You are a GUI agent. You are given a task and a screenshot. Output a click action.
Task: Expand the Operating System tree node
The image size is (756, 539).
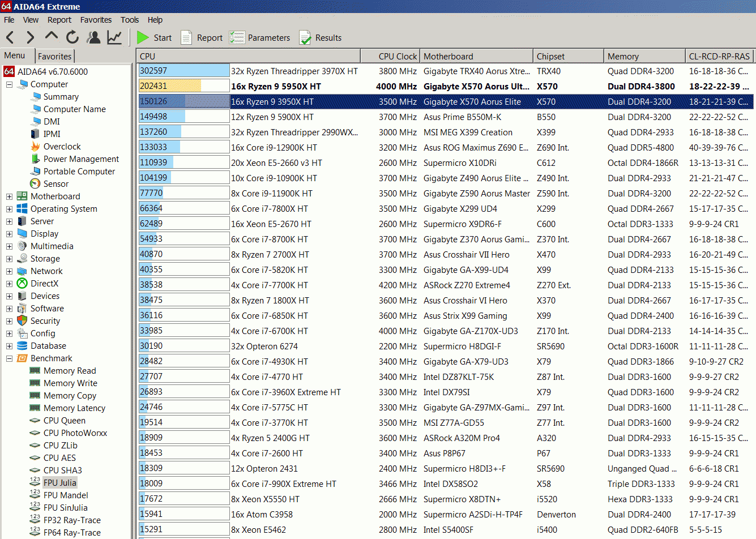click(9, 209)
